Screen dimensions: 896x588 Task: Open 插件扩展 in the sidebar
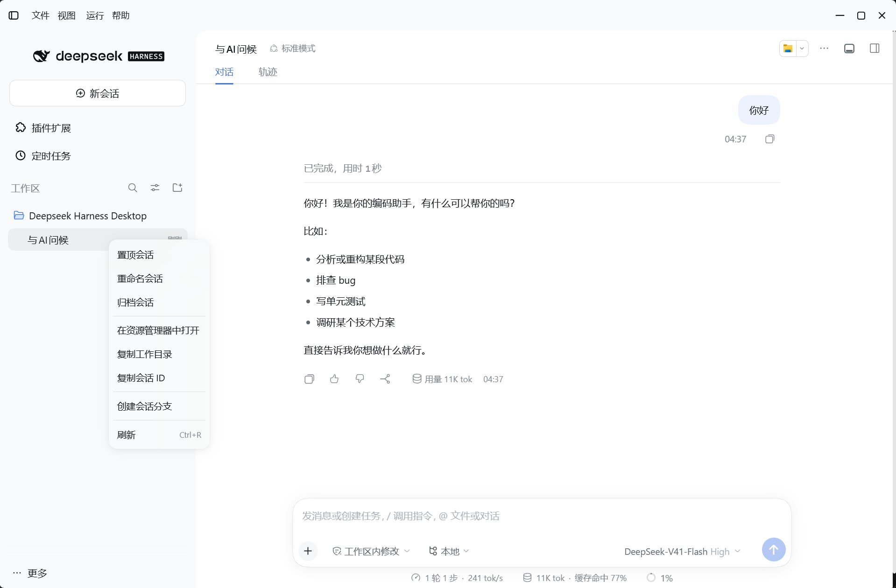pos(43,128)
